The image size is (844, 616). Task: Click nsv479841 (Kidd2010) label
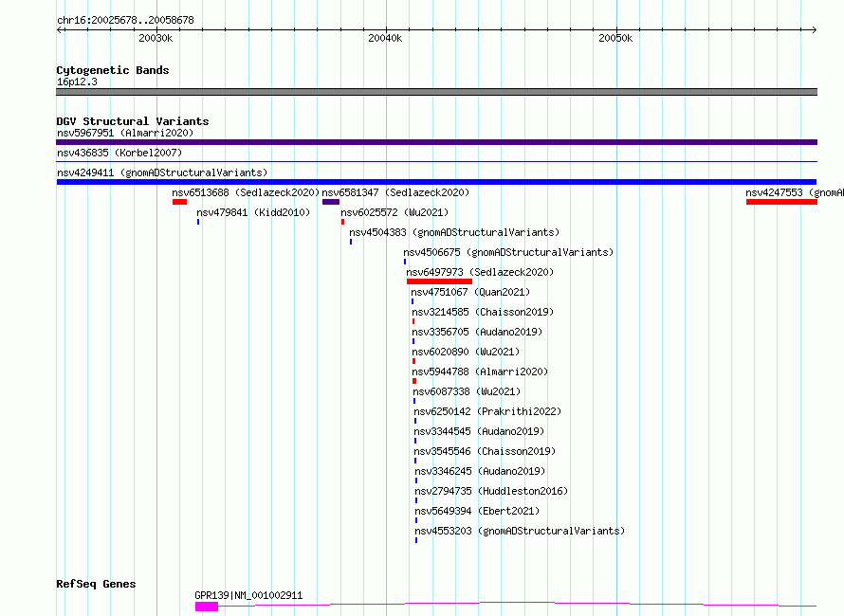253,212
